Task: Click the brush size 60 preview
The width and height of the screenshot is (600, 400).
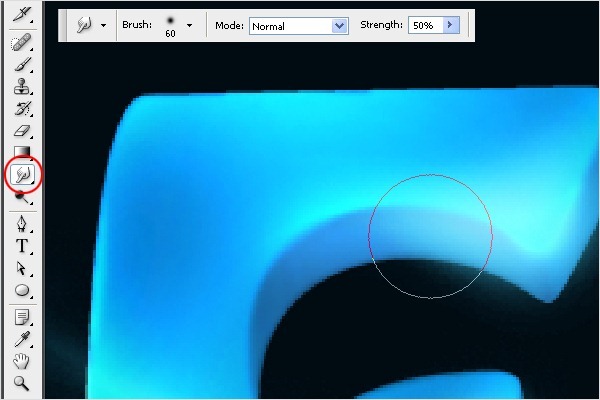Action: (x=170, y=26)
